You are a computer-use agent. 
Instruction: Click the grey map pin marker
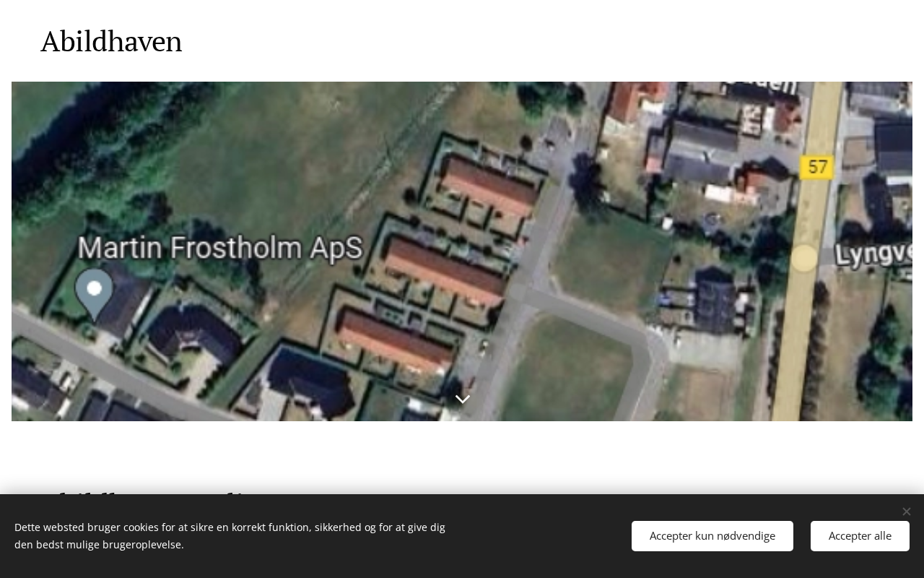pyautogui.click(x=94, y=294)
